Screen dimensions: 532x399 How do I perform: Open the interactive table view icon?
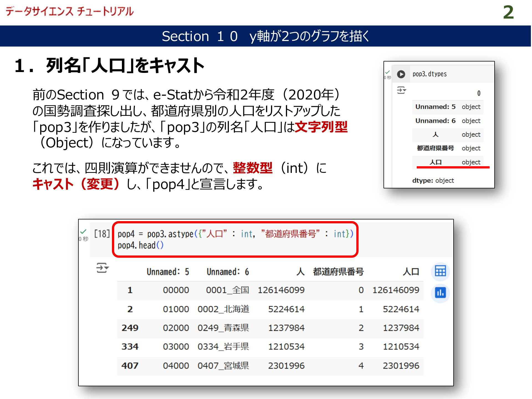[440, 271]
